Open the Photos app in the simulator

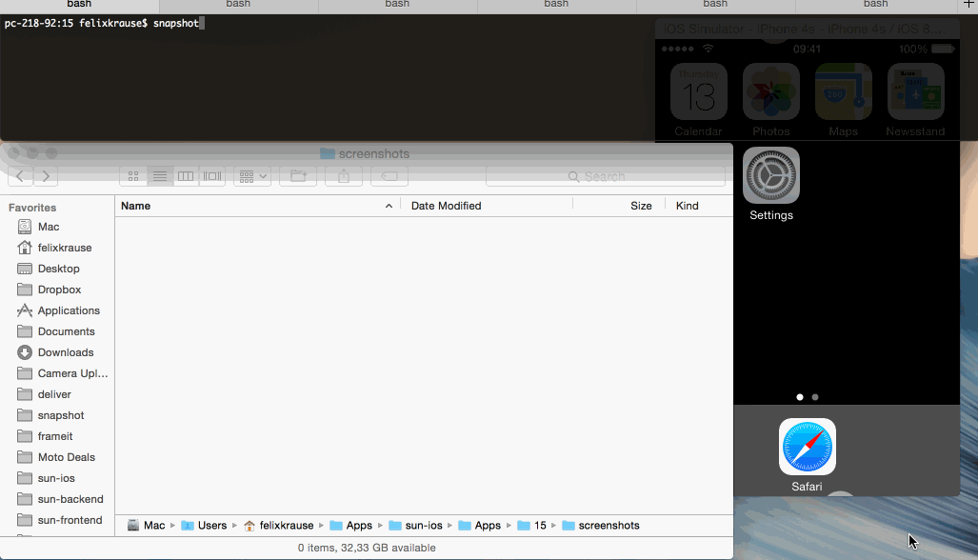tap(770, 90)
